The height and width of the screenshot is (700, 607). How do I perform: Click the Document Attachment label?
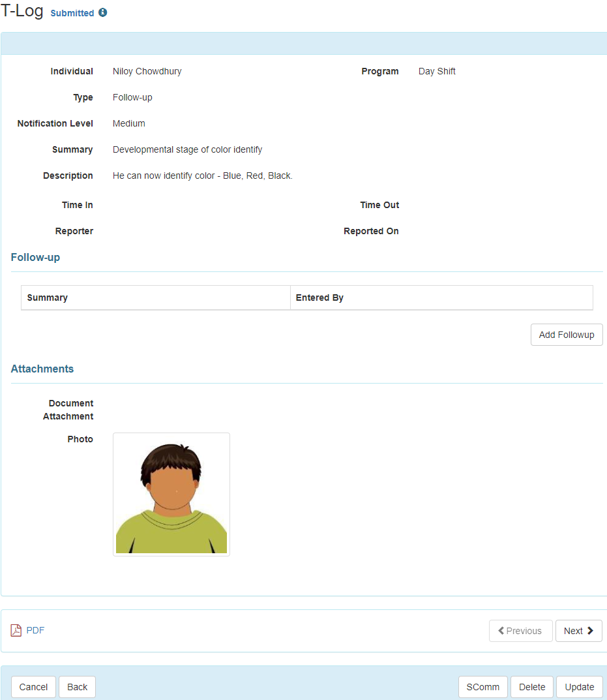[68, 410]
